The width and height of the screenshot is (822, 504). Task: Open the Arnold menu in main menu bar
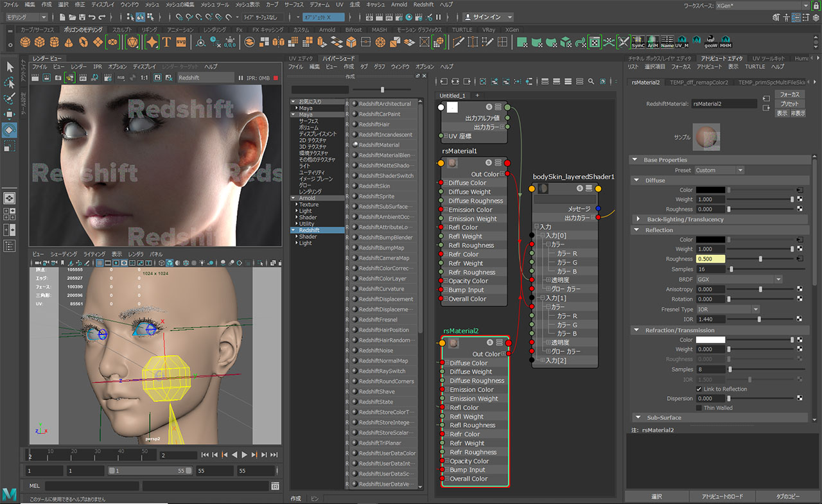[x=399, y=4]
